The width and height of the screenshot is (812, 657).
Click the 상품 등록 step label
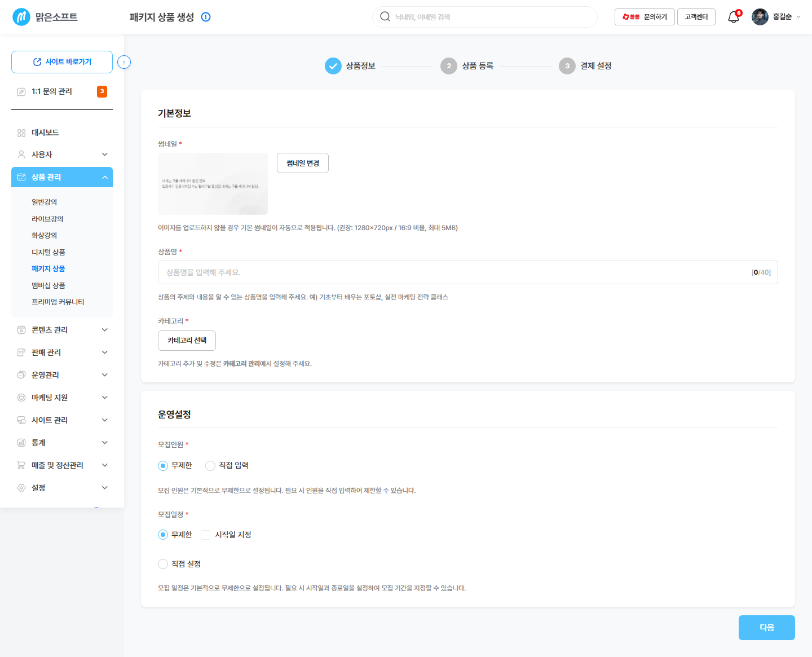point(478,66)
